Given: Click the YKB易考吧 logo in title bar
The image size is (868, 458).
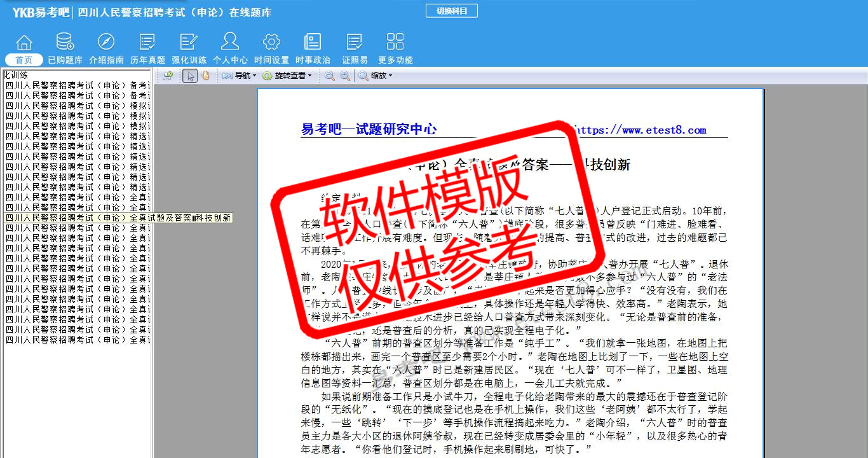Looking at the screenshot, I should [41, 11].
